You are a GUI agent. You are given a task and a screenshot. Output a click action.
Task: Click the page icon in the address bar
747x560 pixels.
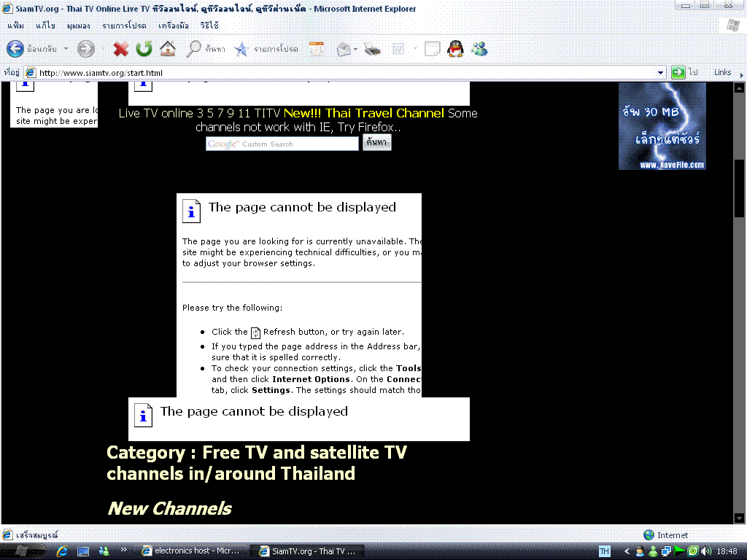[x=31, y=72]
